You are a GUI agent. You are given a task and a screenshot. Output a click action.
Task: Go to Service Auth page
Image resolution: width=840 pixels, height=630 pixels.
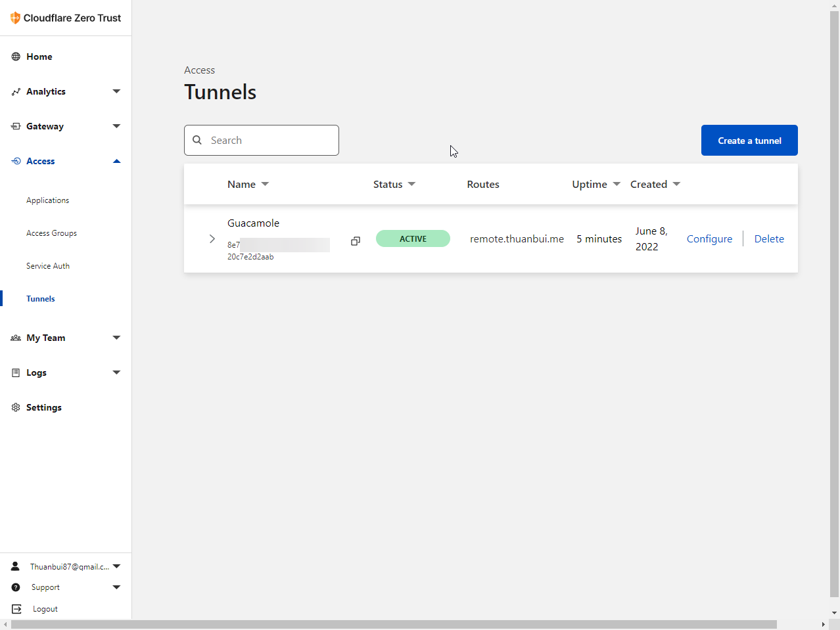pos(48,266)
